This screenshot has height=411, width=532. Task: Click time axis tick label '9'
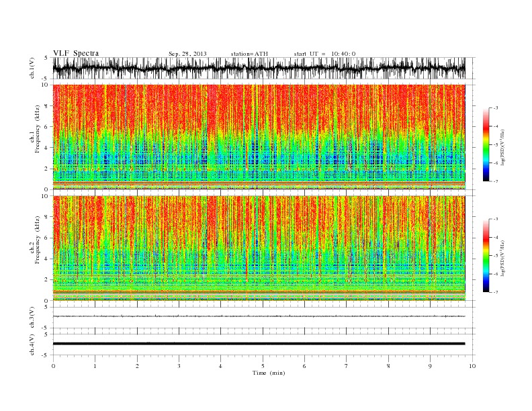tap(430, 366)
